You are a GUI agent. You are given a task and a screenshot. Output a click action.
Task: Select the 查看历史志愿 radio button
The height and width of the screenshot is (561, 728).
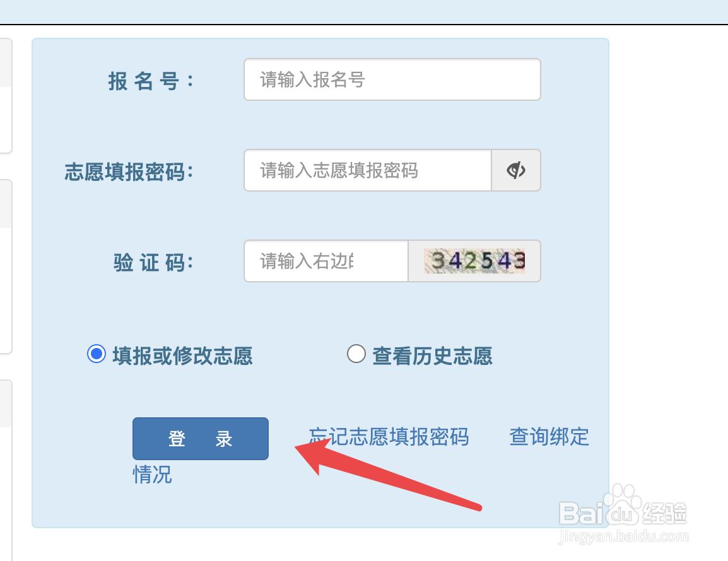(x=356, y=354)
